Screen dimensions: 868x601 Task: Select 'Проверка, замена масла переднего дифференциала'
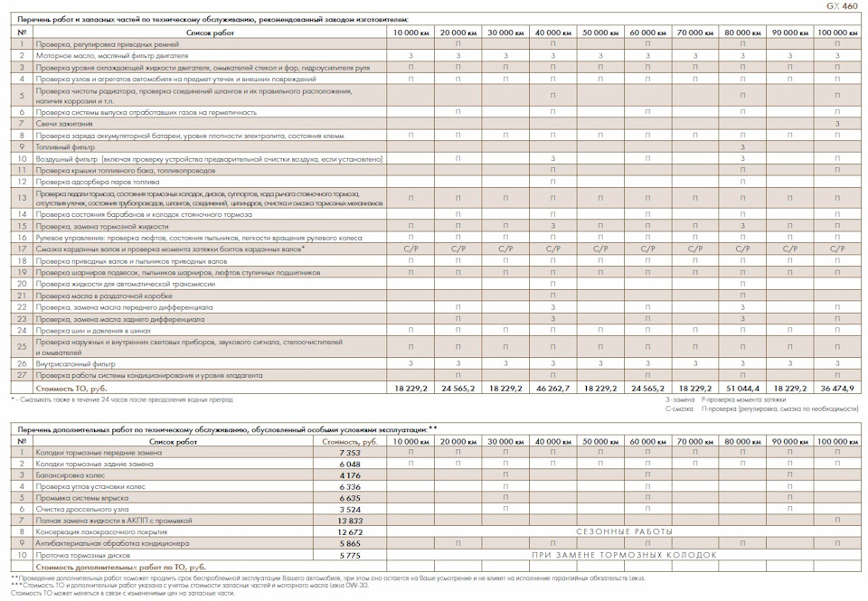click(x=125, y=307)
